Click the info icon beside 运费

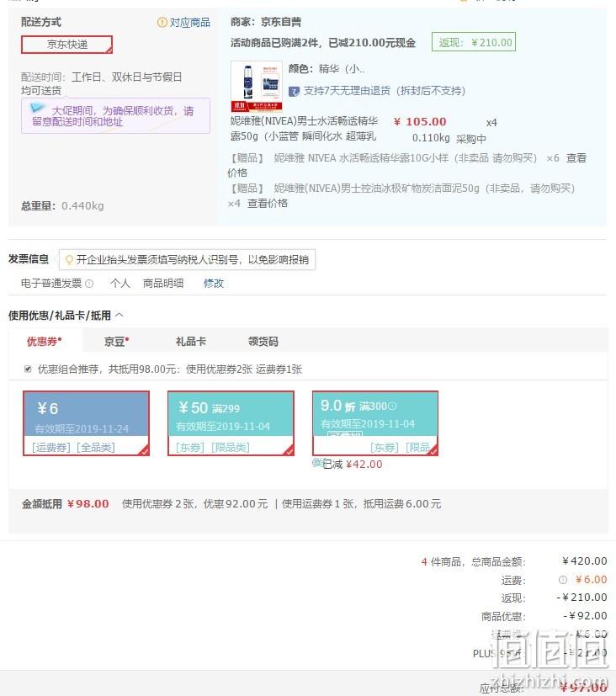563,580
